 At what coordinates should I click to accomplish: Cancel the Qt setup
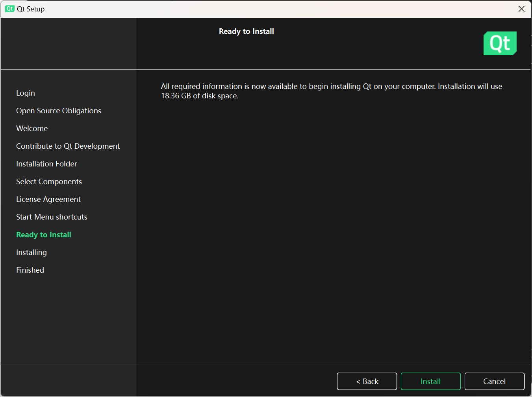[495, 381]
